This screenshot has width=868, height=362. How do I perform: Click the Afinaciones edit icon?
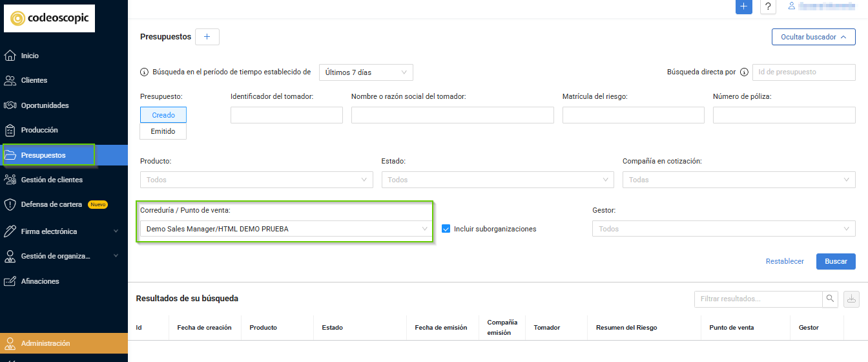point(10,281)
